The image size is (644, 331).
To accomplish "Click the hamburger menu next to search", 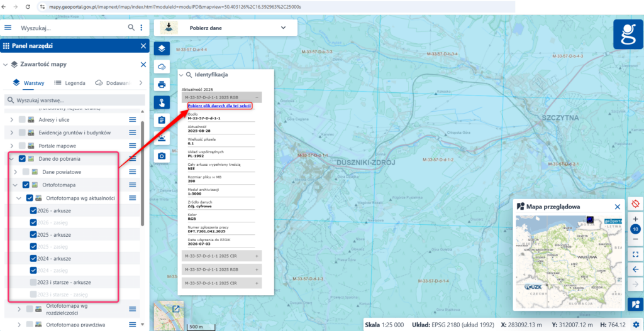I will click(x=8, y=28).
